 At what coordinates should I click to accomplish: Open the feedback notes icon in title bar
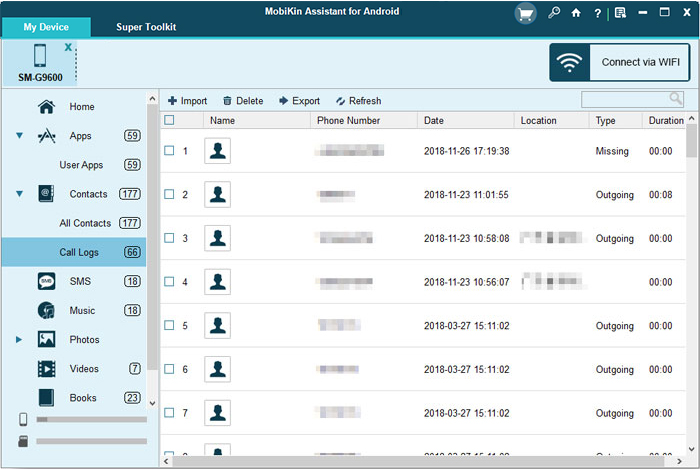pos(620,13)
